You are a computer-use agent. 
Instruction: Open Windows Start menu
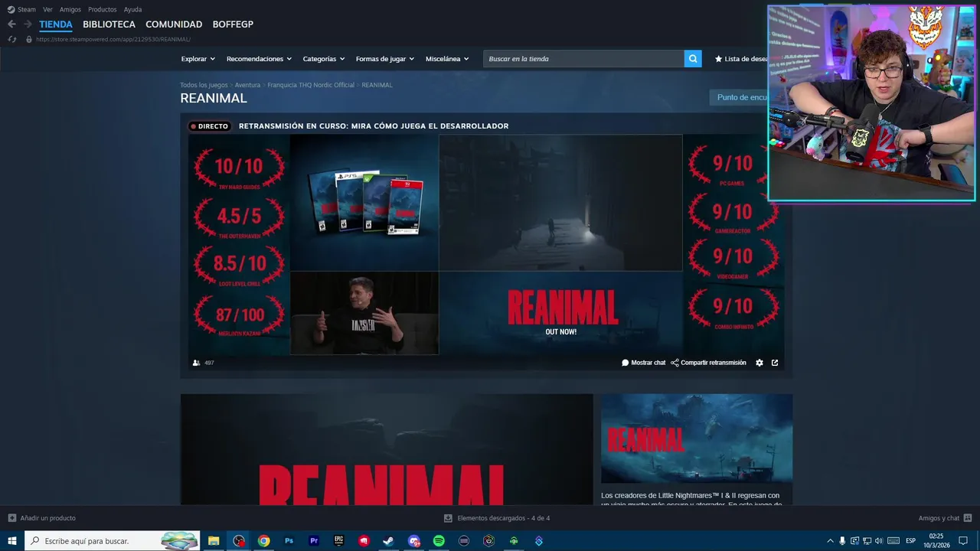[12, 541]
